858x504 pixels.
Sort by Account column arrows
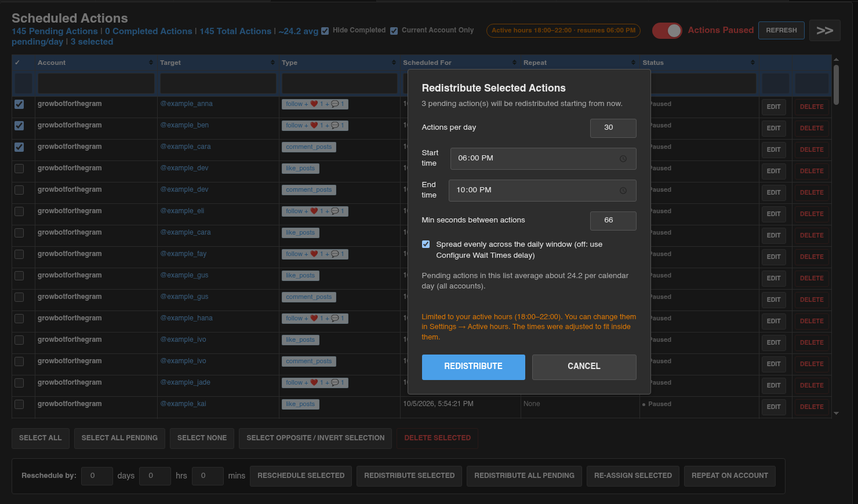151,63
